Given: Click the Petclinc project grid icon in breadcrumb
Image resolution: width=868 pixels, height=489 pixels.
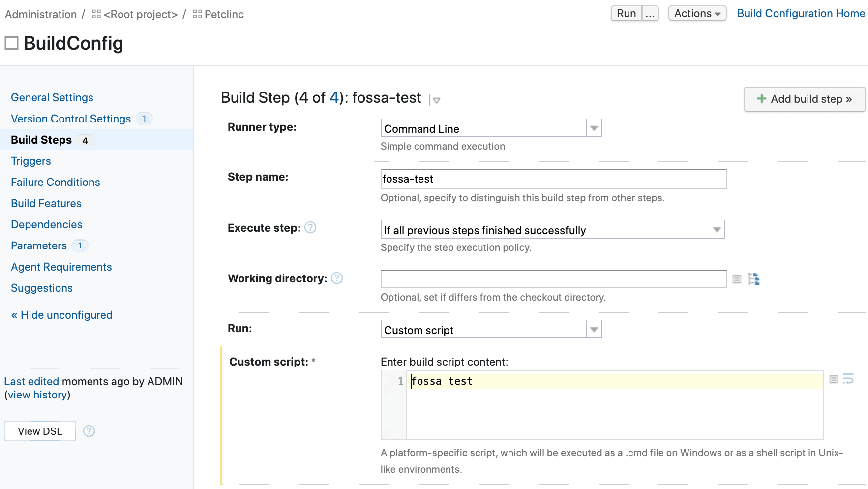Looking at the screenshot, I should (x=198, y=14).
